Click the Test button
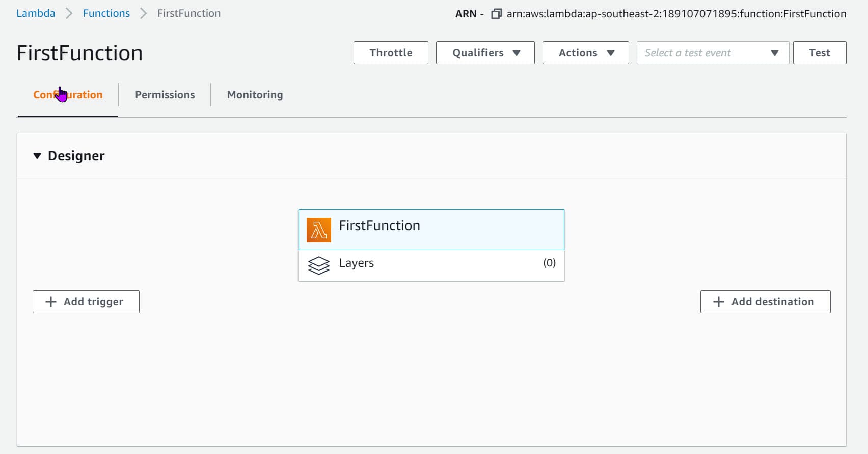Image resolution: width=868 pixels, height=454 pixels. [x=820, y=53]
